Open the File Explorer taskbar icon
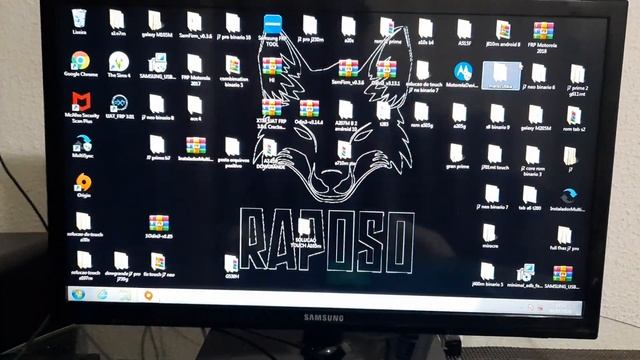 click(126, 295)
